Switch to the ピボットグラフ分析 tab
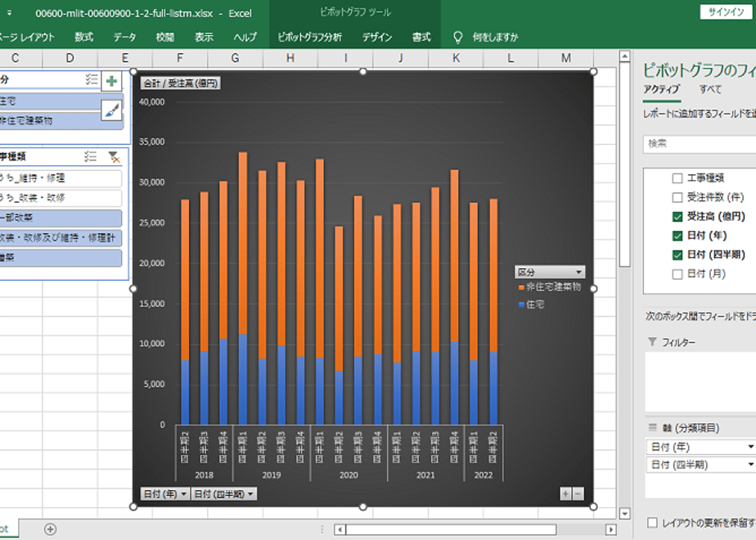This screenshot has width=756, height=540. (309, 37)
